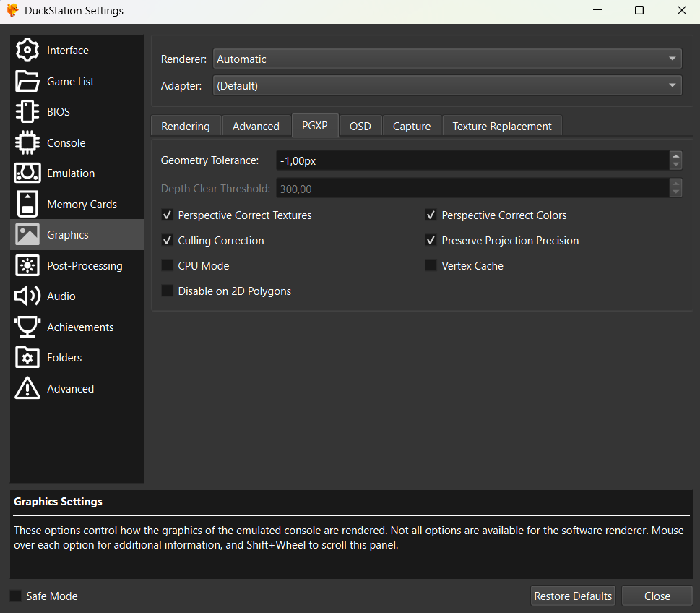This screenshot has height=613, width=700.
Task: Maximize the DuckStation Settings window
Action: (x=639, y=10)
